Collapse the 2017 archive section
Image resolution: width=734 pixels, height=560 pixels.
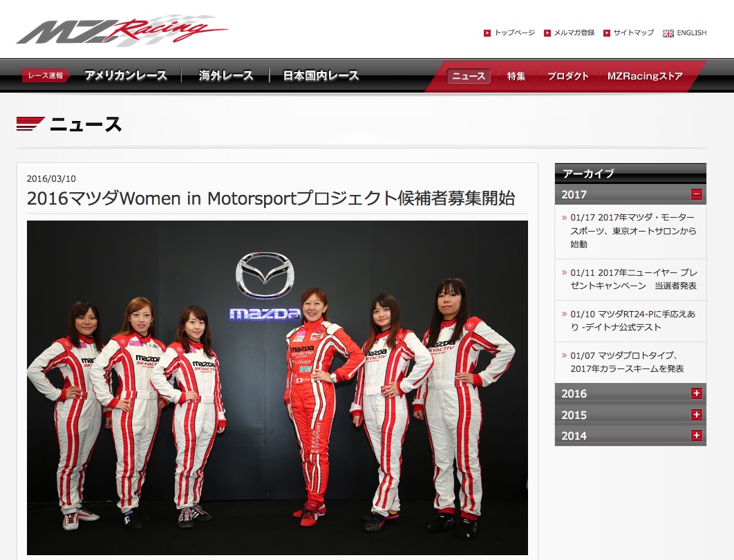[696, 194]
